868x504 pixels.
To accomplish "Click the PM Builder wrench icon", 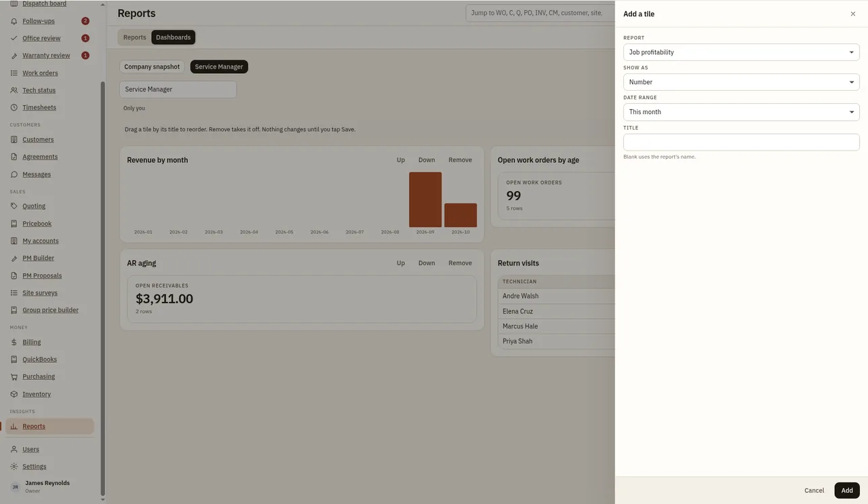I will tap(14, 258).
